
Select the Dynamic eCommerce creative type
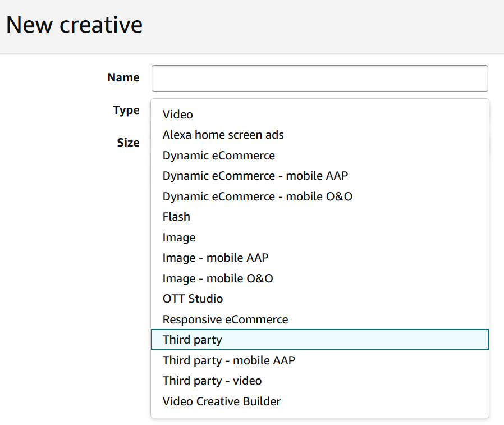tap(218, 156)
